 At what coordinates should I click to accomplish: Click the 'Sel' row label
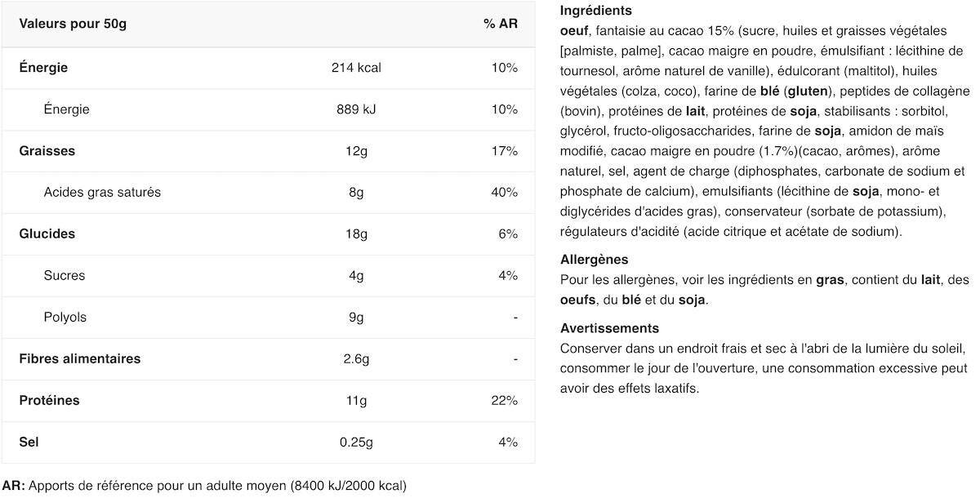pyautogui.click(x=29, y=442)
